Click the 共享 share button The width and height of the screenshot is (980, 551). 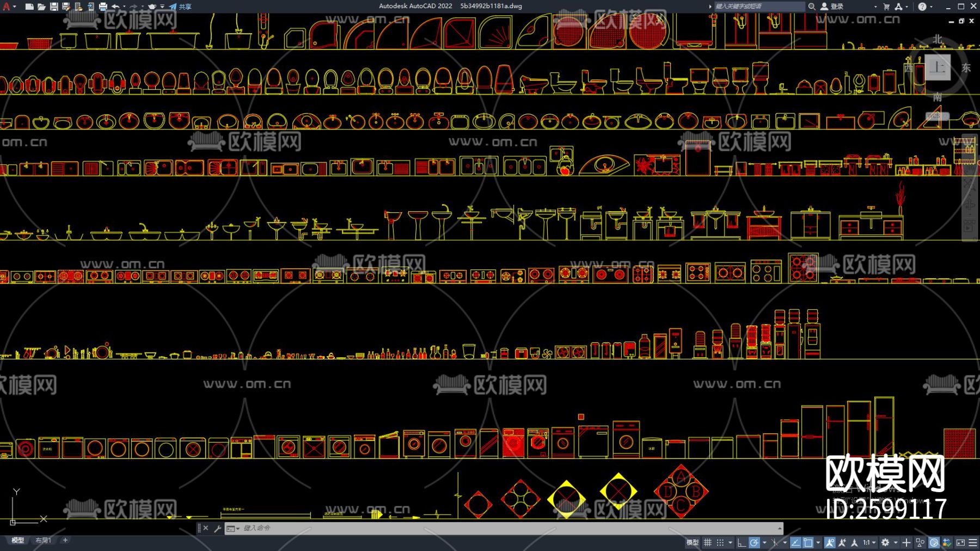pos(180,7)
